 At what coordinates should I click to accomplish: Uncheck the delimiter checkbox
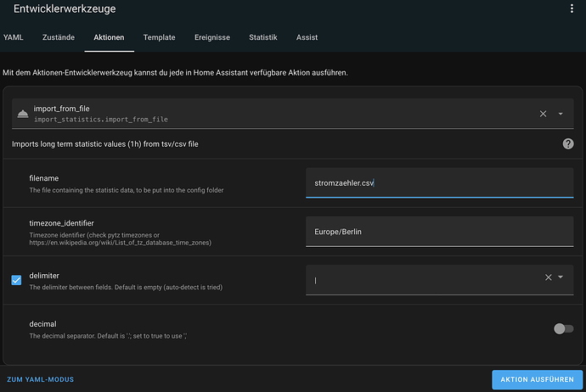[16, 280]
